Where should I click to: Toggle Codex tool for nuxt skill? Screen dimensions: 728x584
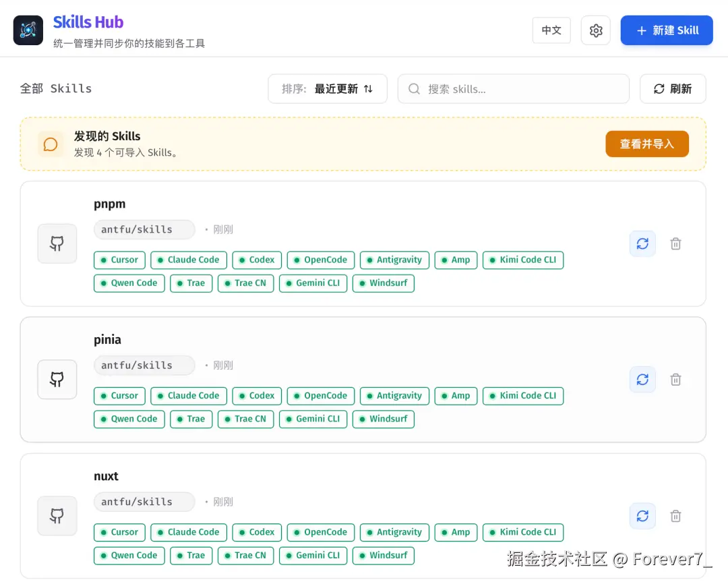[257, 533]
